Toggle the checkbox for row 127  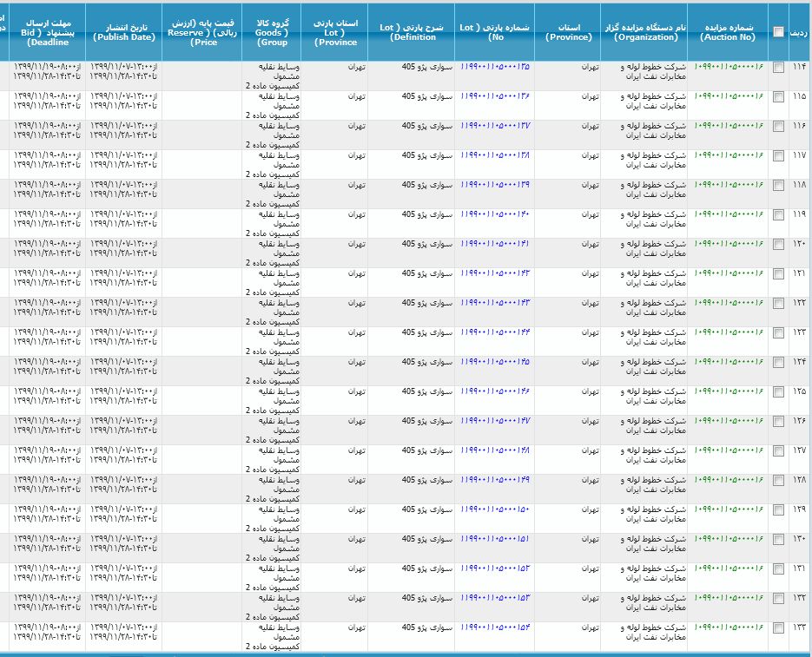pos(778,450)
